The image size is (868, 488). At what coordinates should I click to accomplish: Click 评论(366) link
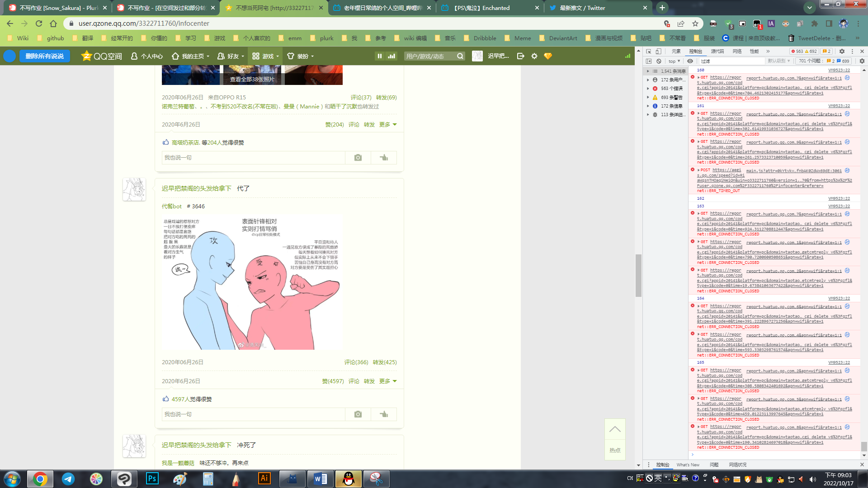point(356,362)
